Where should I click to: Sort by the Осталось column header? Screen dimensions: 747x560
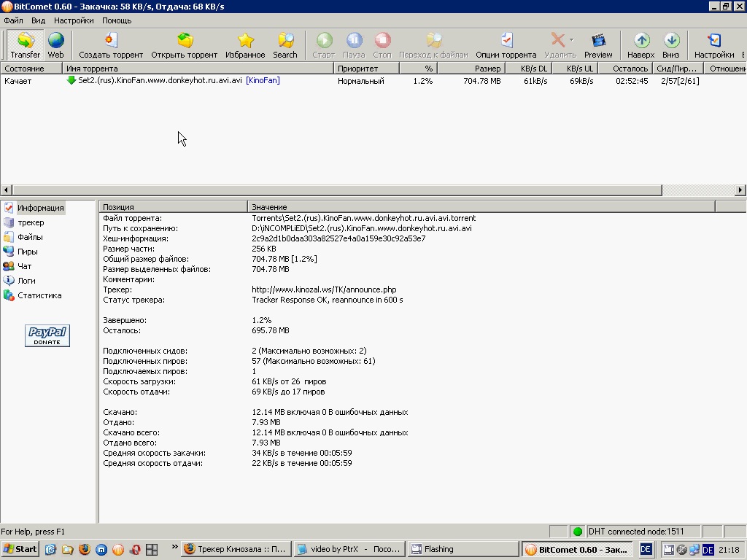(x=625, y=69)
